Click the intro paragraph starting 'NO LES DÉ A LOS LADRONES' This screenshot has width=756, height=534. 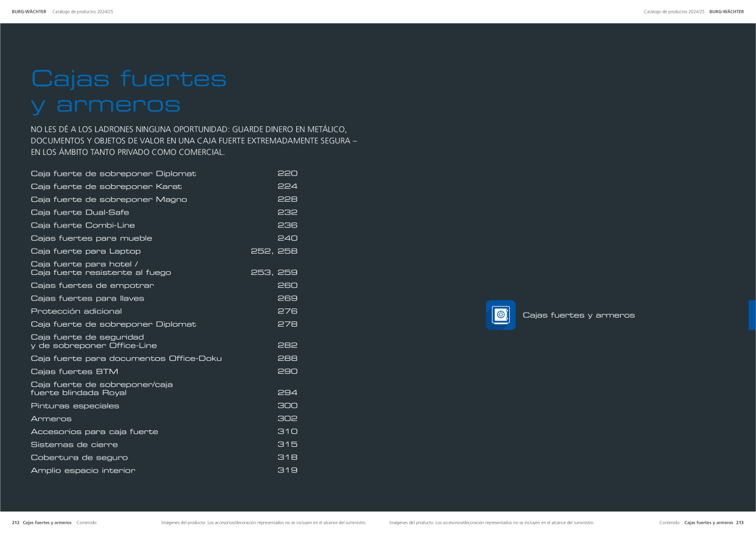pos(194,141)
